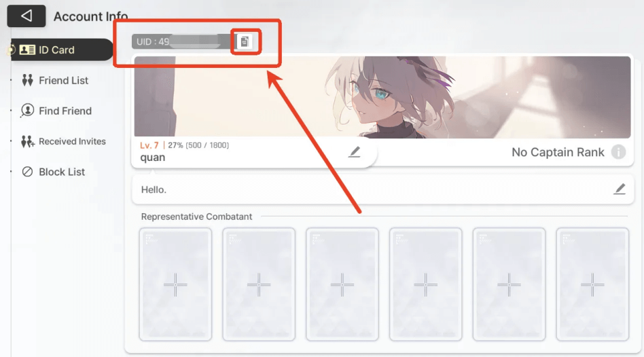The width and height of the screenshot is (644, 357).
Task: Edit the Hello. greeting with the pencil icon
Action: (620, 189)
